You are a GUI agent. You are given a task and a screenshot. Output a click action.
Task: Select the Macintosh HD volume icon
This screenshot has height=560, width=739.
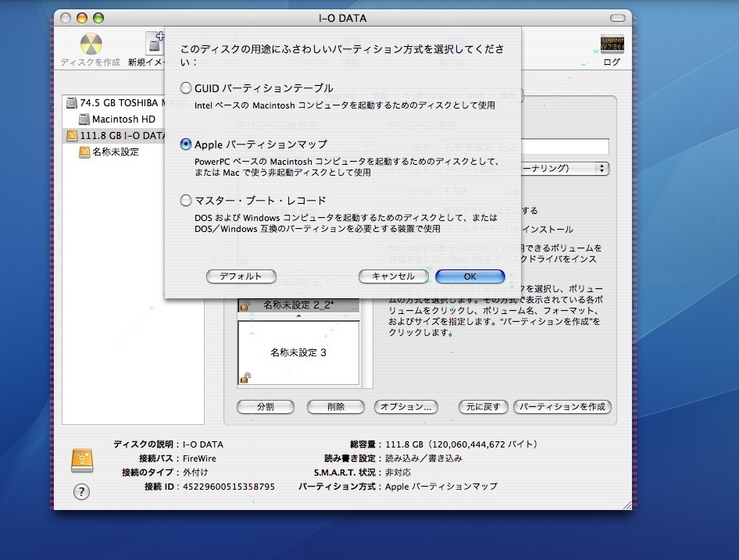click(x=84, y=119)
